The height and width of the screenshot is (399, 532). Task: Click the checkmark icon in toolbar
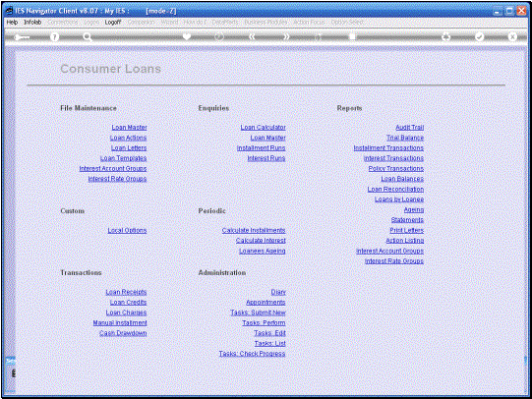click(479, 36)
